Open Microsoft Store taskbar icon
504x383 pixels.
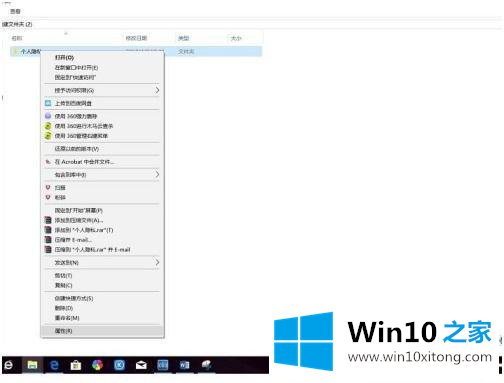(76, 365)
